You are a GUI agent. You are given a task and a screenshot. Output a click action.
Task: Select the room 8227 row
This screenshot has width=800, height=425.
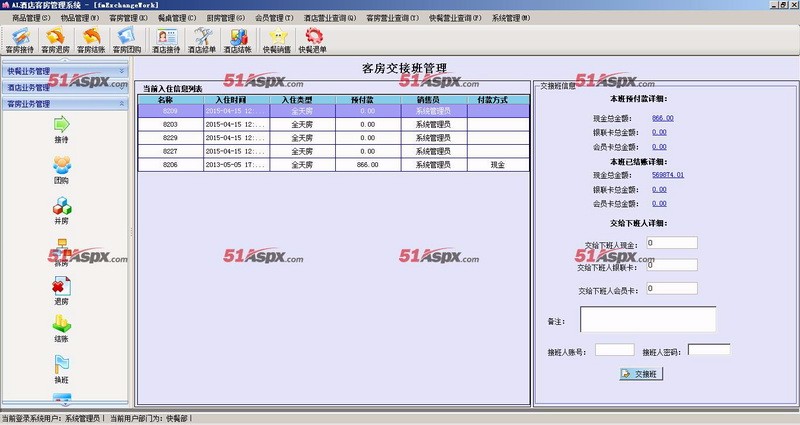334,152
